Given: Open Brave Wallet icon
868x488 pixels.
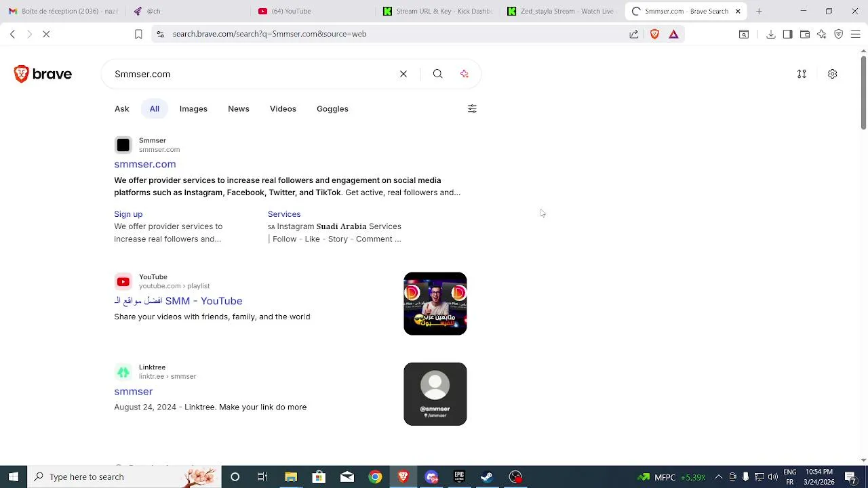Looking at the screenshot, I should tap(805, 34).
